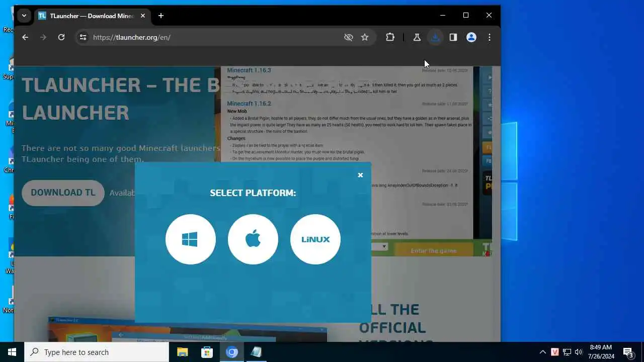644x362 pixels.
Task: Close the Select Platform popup
Action: coord(360,175)
